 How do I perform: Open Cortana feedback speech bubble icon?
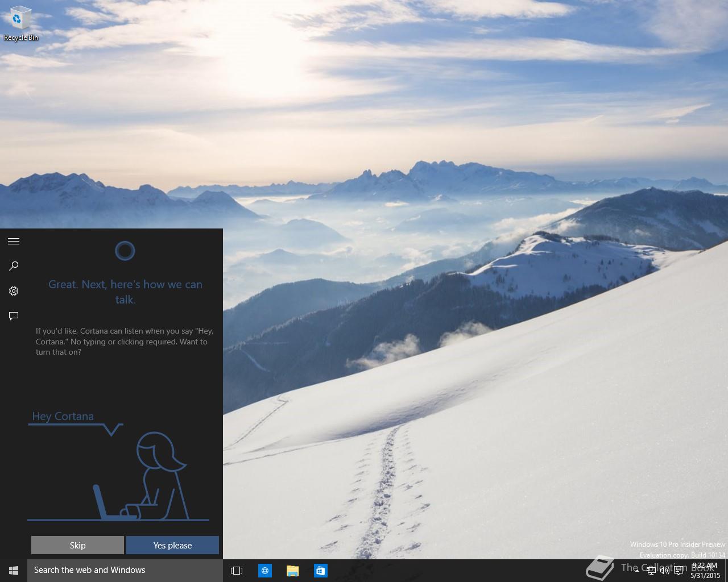pos(14,316)
